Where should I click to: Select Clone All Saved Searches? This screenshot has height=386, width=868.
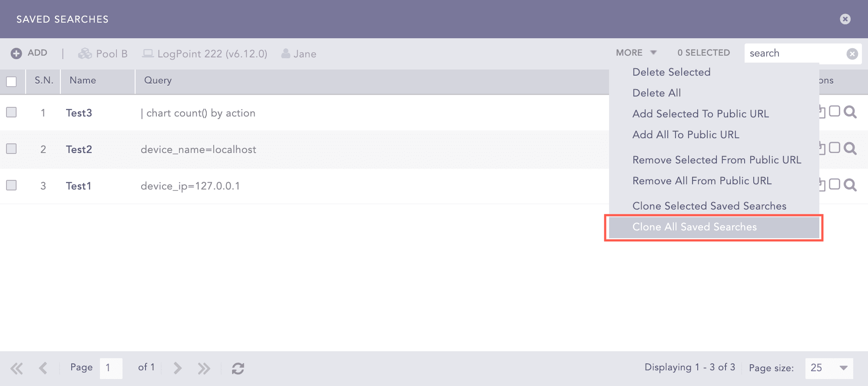point(694,227)
